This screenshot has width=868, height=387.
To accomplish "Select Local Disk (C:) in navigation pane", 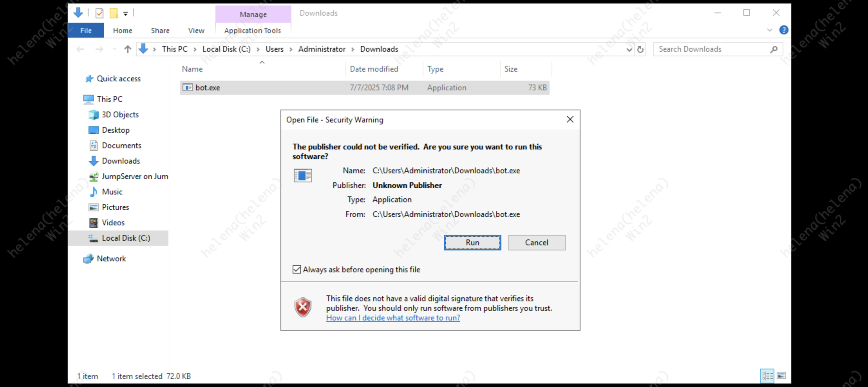I will click(126, 238).
